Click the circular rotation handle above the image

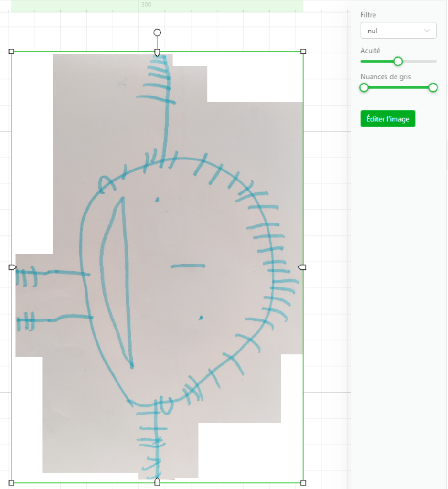pyautogui.click(x=157, y=32)
